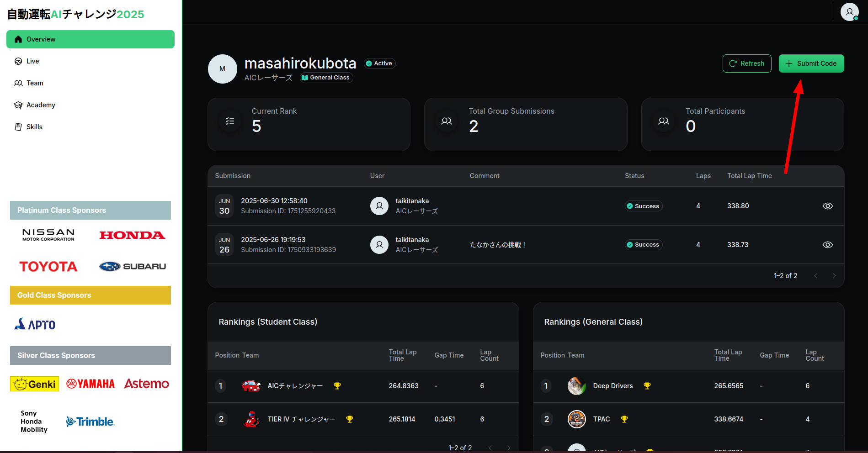Click the Active status badge
This screenshot has height=453, width=868.
coord(379,63)
